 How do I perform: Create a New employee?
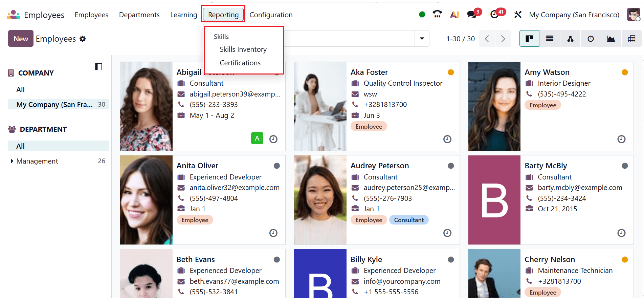(x=21, y=39)
